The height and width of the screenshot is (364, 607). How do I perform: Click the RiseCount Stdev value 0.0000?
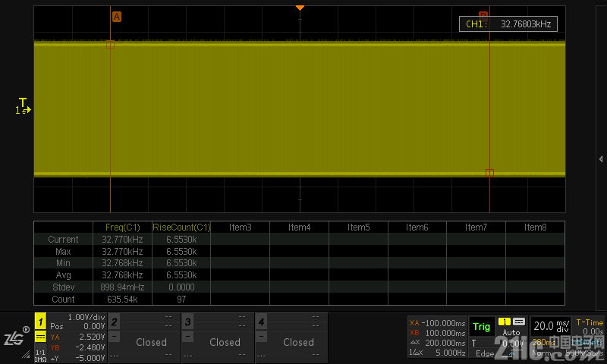pyautogui.click(x=181, y=287)
